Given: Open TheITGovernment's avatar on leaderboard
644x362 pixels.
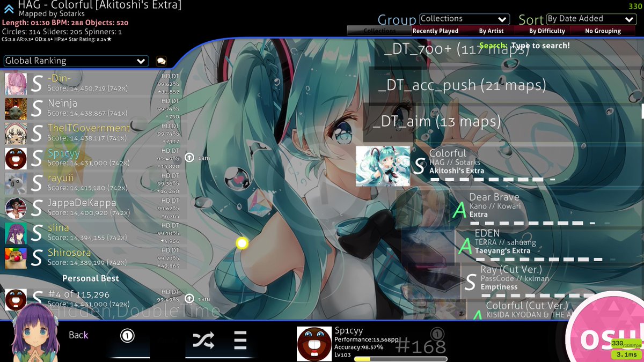Looking at the screenshot, I should pos(16,134).
